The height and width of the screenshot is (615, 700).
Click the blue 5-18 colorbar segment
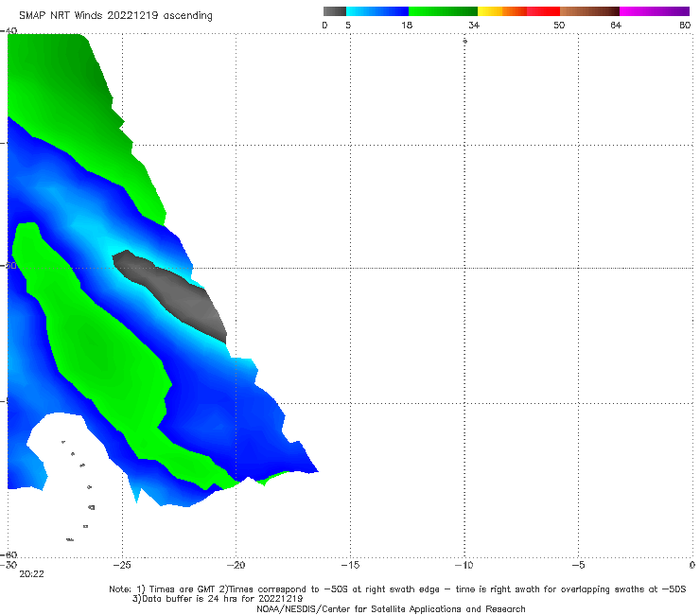(x=377, y=11)
